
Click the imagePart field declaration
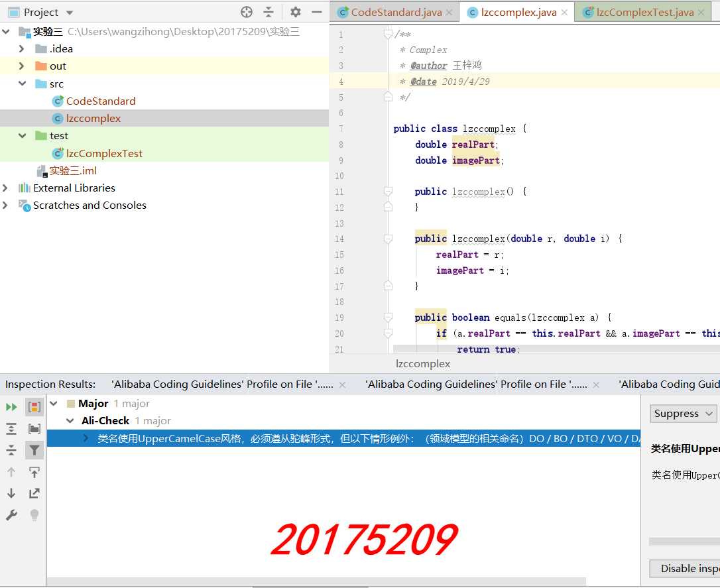pyautogui.click(x=476, y=160)
